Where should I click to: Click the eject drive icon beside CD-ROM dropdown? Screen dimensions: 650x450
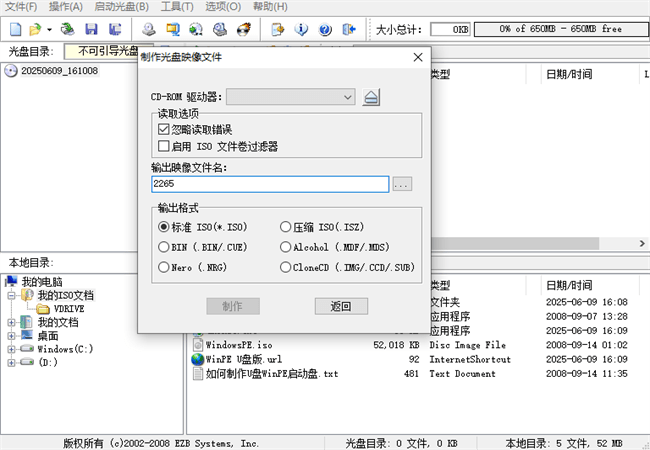coord(371,97)
